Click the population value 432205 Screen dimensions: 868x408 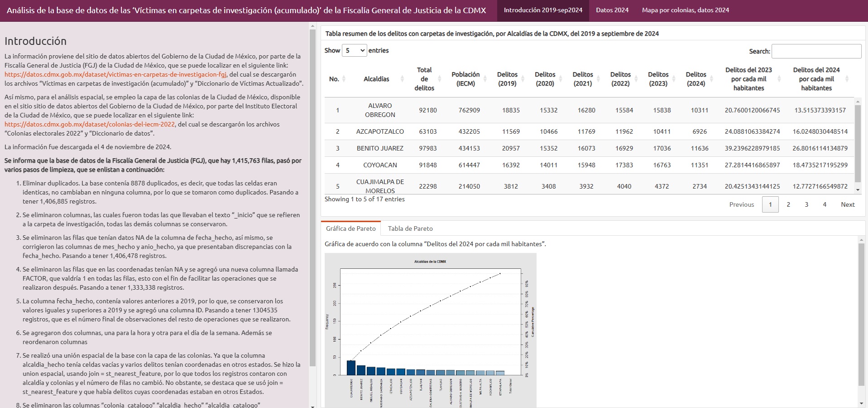coord(469,131)
